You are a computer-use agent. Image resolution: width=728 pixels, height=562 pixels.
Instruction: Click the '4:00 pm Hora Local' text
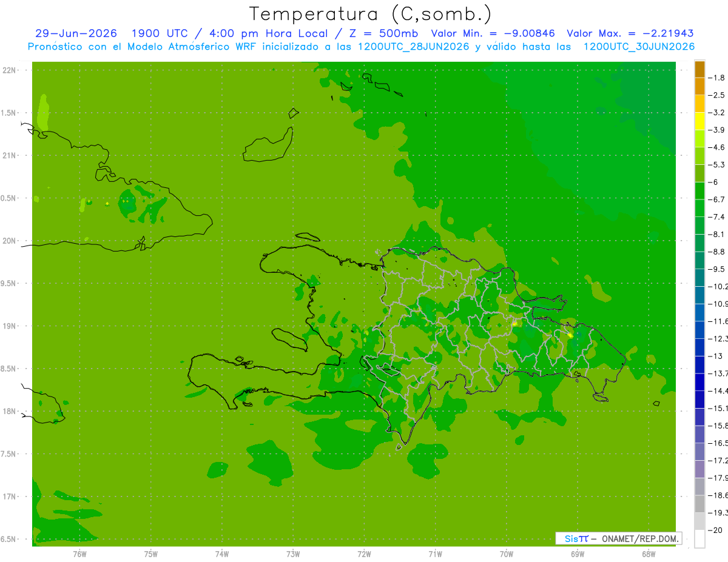click(x=268, y=34)
